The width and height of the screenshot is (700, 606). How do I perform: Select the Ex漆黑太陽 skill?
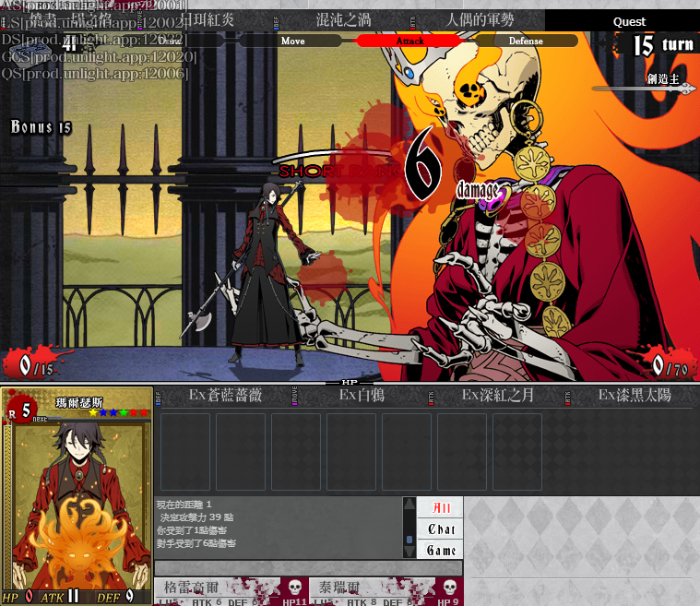coord(635,395)
